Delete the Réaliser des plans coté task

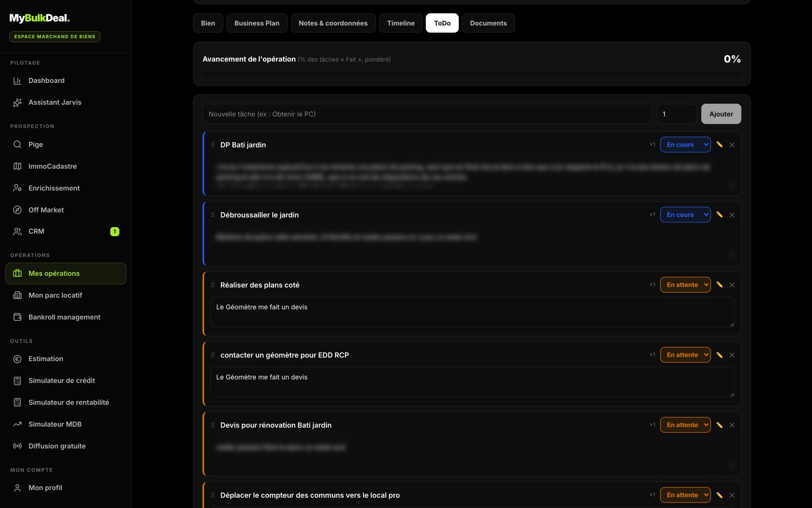click(732, 285)
